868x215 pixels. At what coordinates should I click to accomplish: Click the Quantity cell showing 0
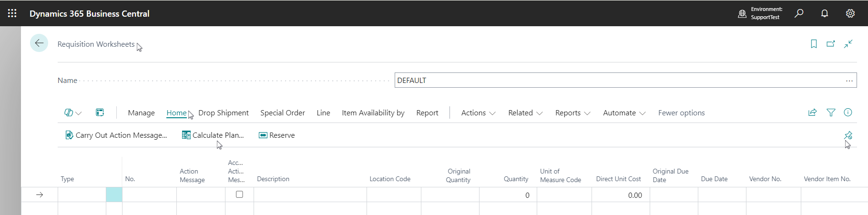coord(508,195)
